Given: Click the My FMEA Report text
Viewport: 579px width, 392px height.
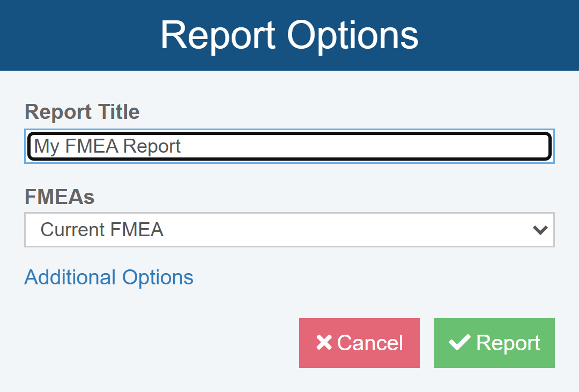Looking at the screenshot, I should (x=108, y=146).
